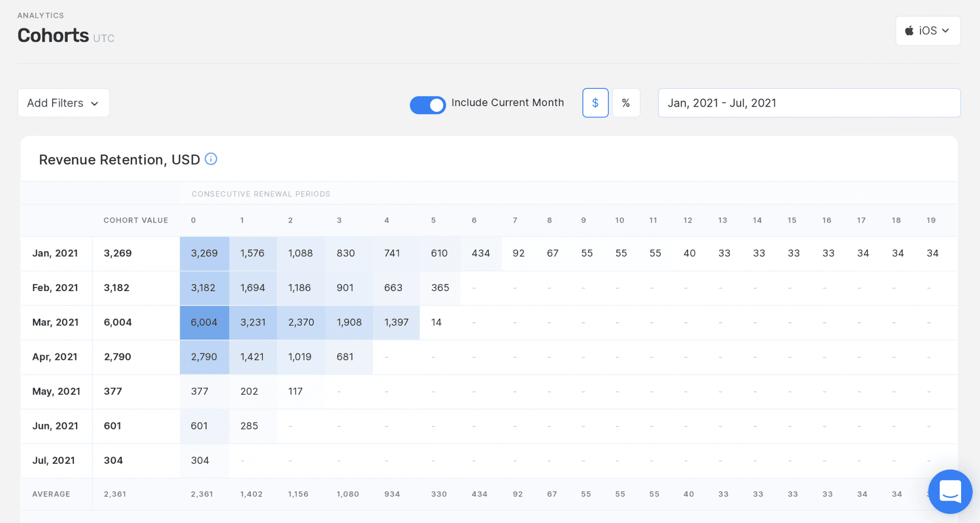Open the Intercom chat bubble
The height and width of the screenshot is (523, 980).
click(950, 492)
